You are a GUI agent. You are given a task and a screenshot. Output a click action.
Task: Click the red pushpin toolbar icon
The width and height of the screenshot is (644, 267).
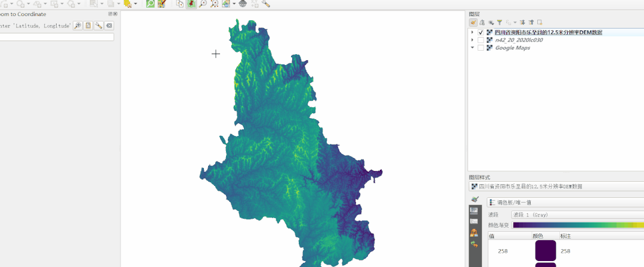(191, 4)
